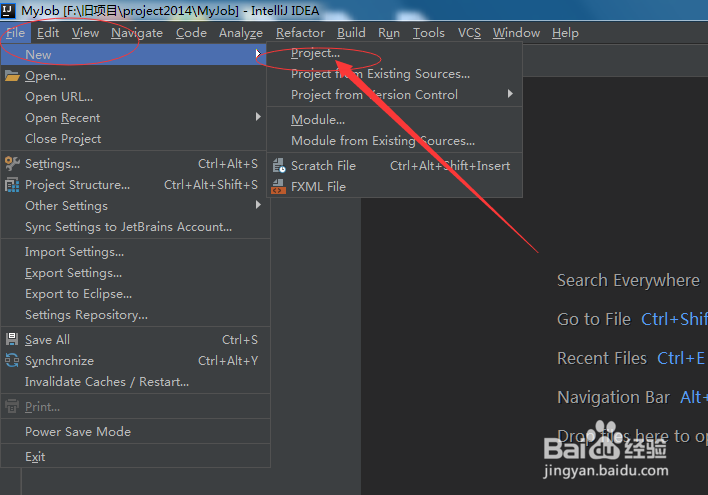
Task: Expand Project from Version Control submenu
Action: coord(395,94)
